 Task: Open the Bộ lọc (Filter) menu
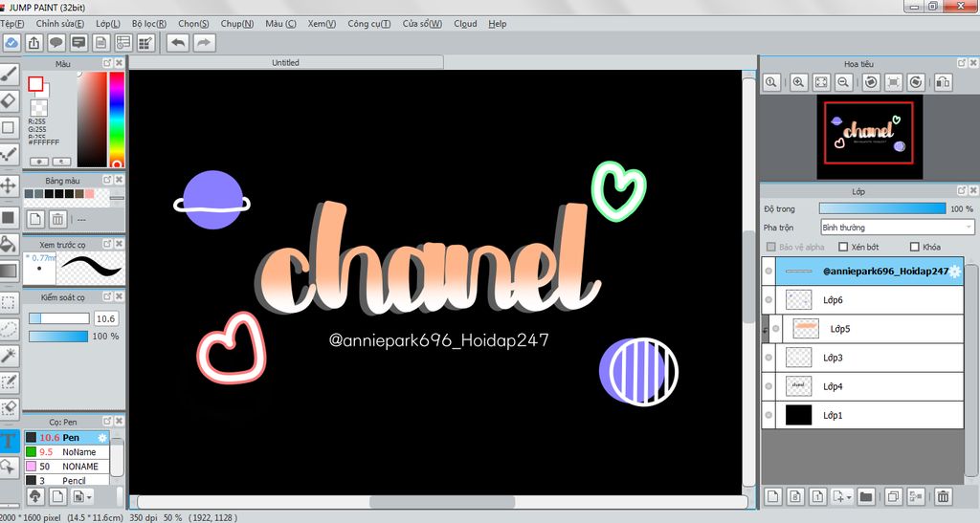pyautogui.click(x=148, y=24)
